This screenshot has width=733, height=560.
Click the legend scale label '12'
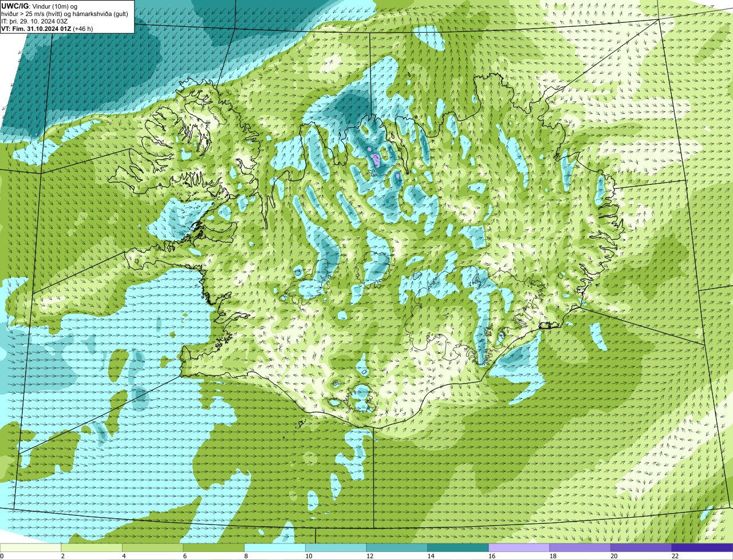(369, 556)
